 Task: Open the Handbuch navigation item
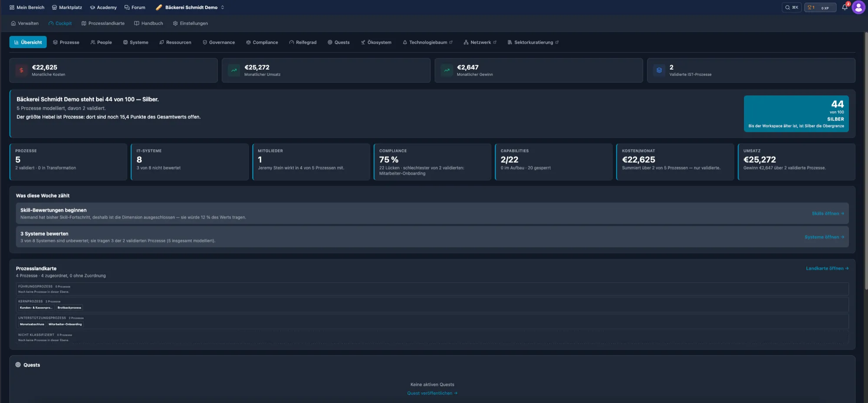[x=148, y=23]
